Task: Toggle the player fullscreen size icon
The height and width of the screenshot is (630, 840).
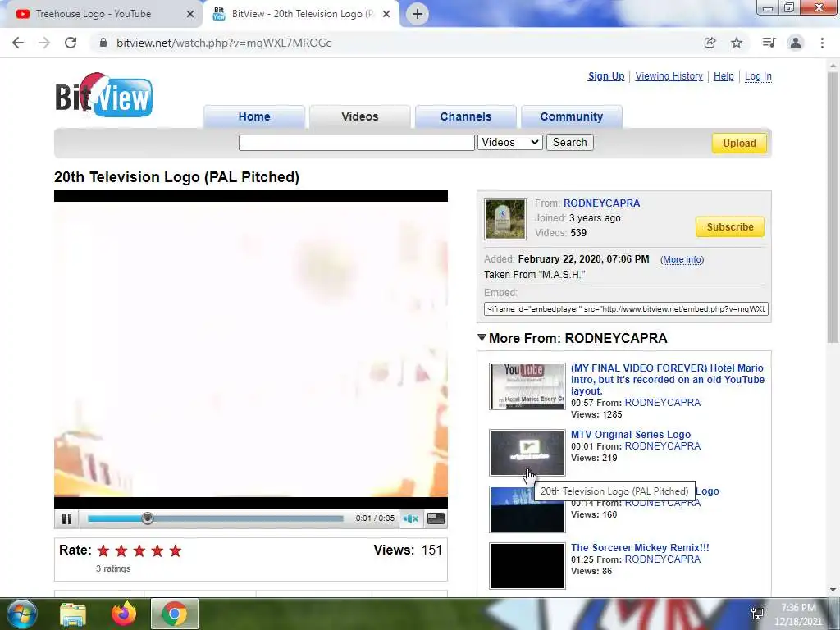Action: (436, 518)
